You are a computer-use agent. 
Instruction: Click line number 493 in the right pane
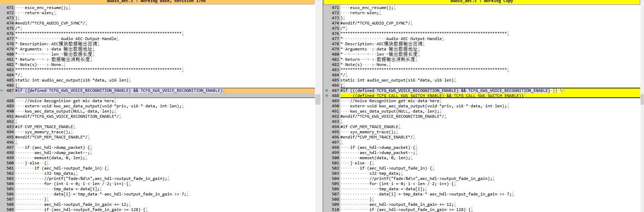tap(335, 122)
